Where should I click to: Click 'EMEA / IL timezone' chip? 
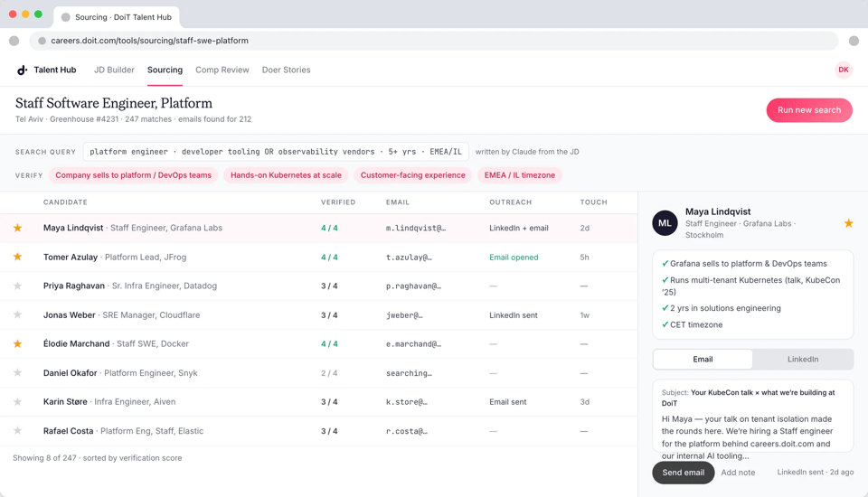520,175
